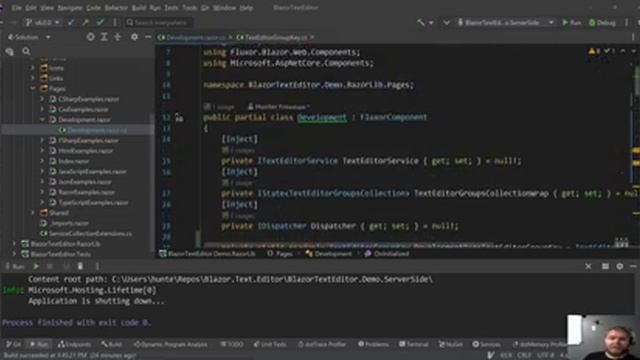Viewport: 640px width, 360px height.
Task: Click the yellow warning indicator in editor corner
Action: [x=594, y=51]
